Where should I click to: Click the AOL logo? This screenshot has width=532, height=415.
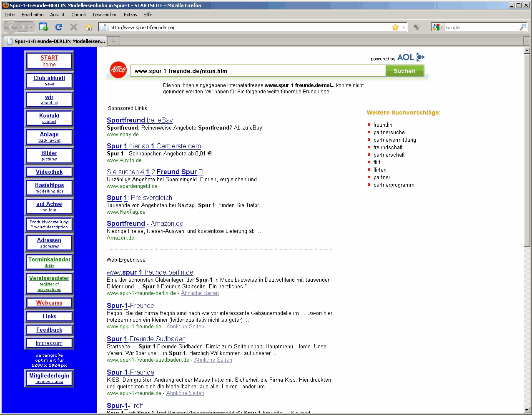(411, 57)
